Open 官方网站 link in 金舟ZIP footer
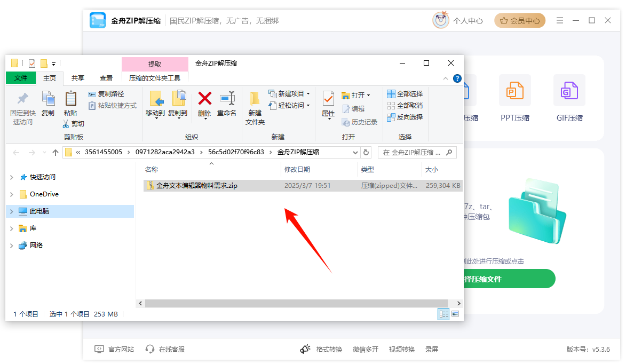The height and width of the screenshot is (364, 626). 114,350
